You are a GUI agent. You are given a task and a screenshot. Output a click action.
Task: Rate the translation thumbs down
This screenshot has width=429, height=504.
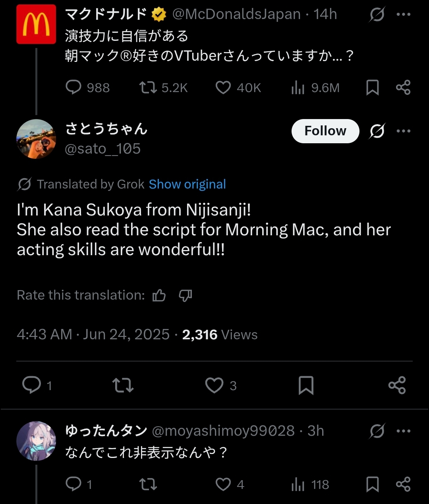[x=186, y=295]
